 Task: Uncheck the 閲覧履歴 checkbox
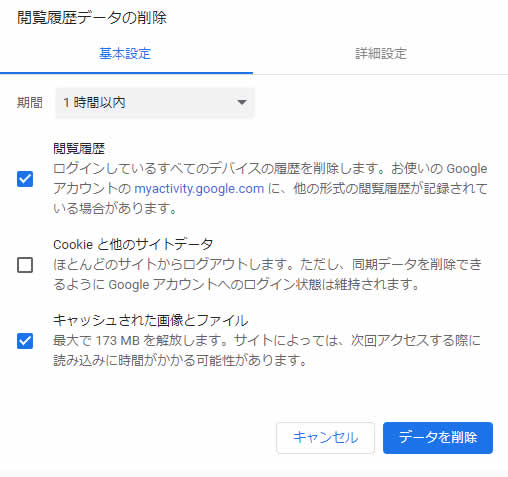25,179
